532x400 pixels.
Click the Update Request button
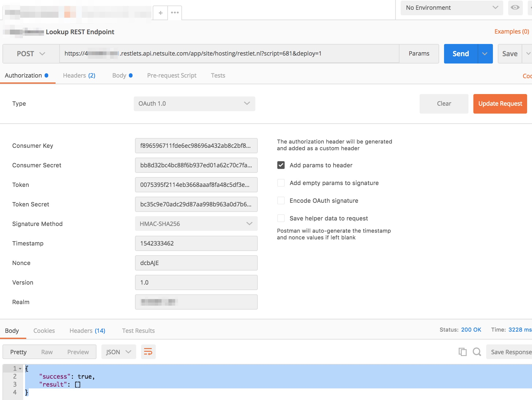coord(500,104)
